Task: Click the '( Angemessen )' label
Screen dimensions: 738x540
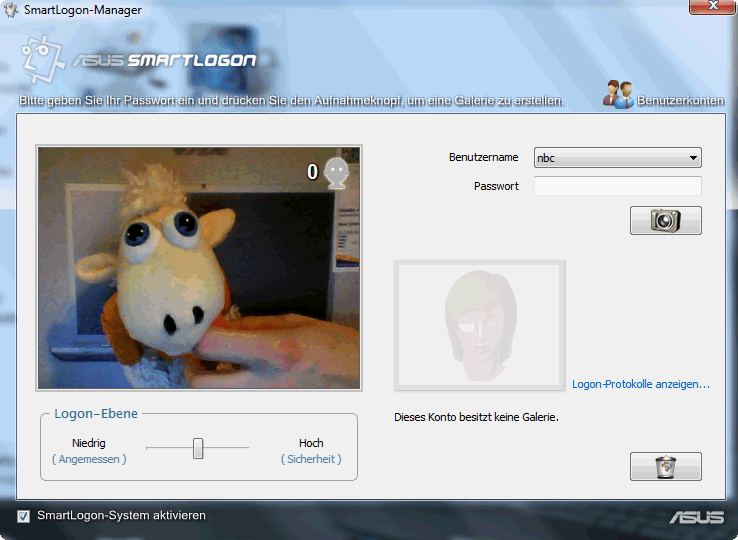Action: coord(89,459)
